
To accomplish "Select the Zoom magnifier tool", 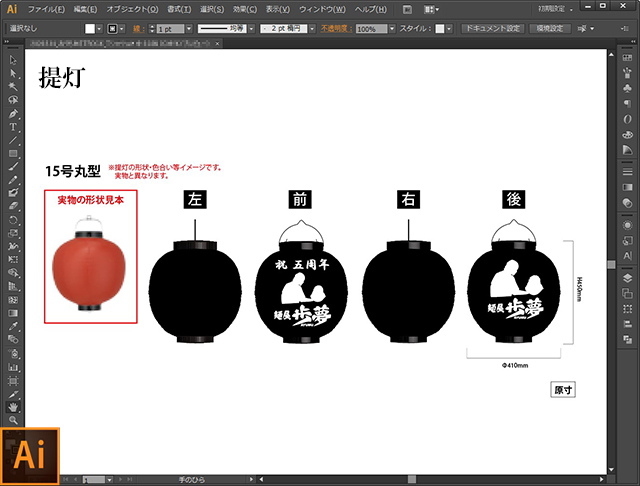I will tap(13, 421).
